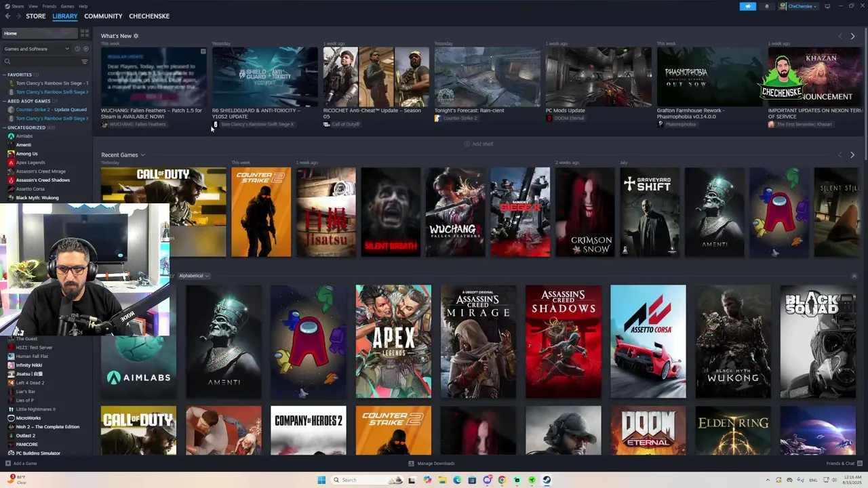The height and width of the screenshot is (488, 868).
Task: Open the CheChenske account dropdown
Action: tap(798, 6)
